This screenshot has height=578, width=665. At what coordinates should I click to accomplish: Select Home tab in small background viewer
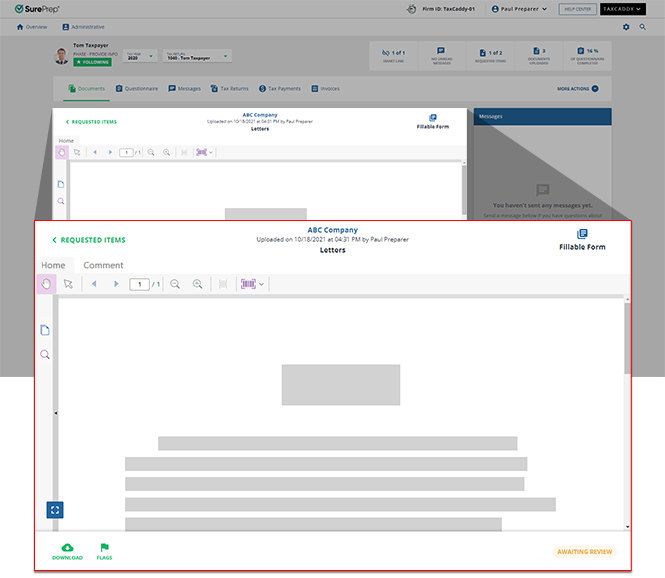click(x=66, y=140)
